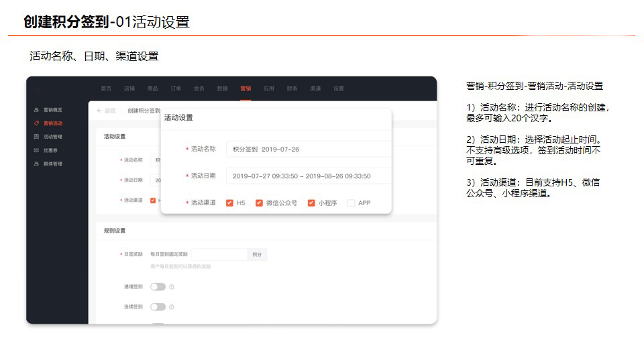644x362 pixels.
Task: Uncheck the 小程序 channel checkbox
Action: click(311, 202)
